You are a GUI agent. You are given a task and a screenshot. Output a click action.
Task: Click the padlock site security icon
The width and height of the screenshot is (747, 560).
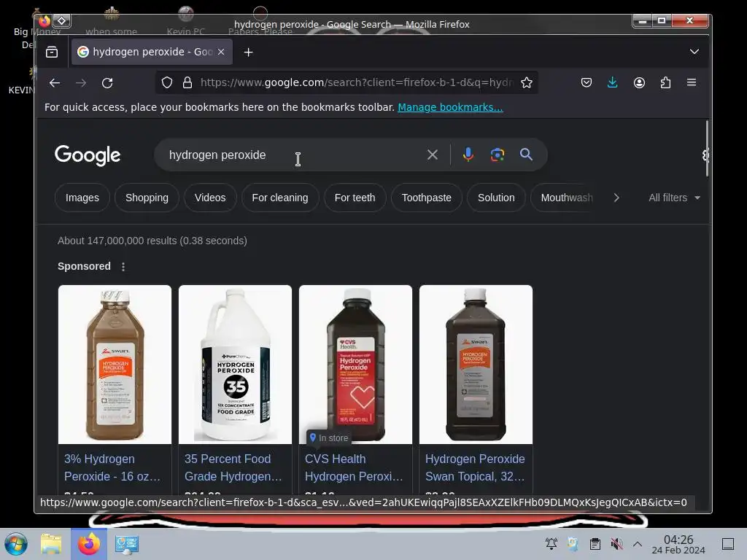click(187, 83)
